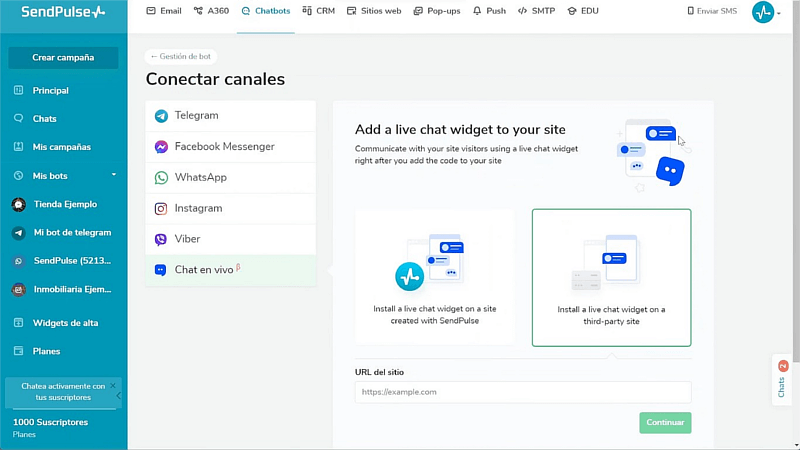Click the Crear campaña button

[x=63, y=58]
